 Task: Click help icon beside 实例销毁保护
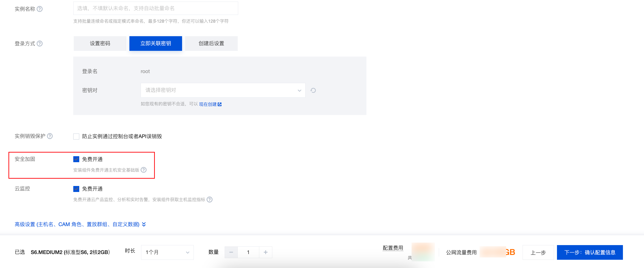point(50,136)
